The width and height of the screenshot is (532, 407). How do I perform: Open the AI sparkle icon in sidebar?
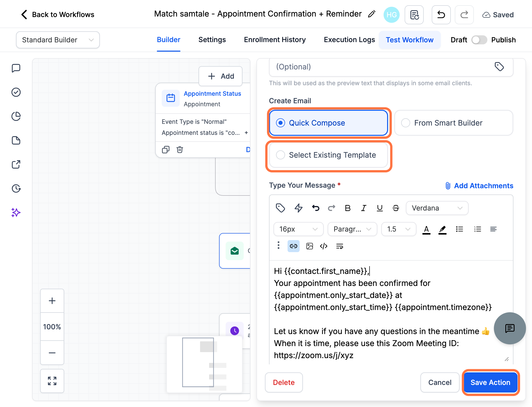16,213
